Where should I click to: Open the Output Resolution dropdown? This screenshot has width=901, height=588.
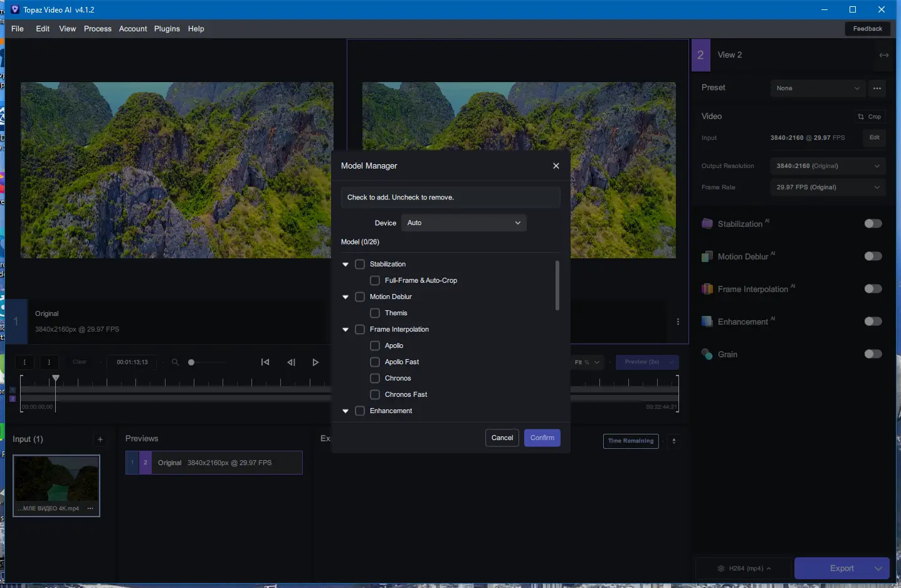[826, 166]
